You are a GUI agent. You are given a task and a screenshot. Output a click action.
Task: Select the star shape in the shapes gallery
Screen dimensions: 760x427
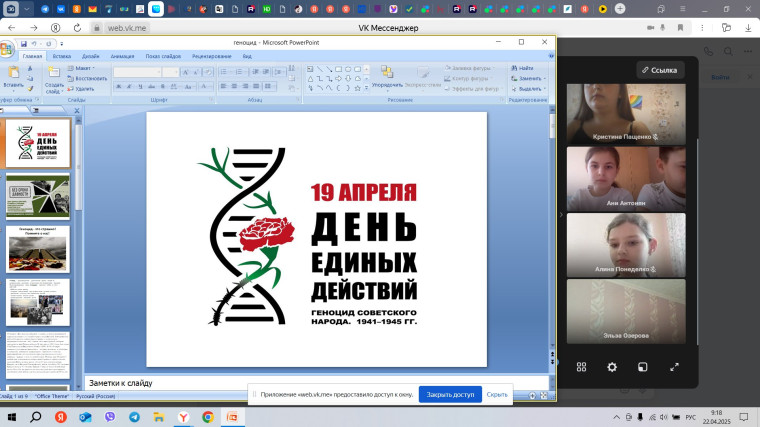coord(357,88)
